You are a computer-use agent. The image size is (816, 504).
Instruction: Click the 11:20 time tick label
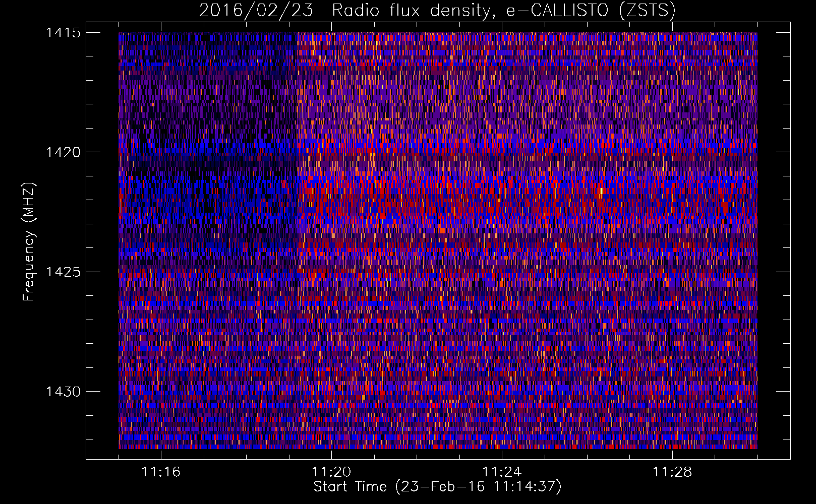[331, 472]
